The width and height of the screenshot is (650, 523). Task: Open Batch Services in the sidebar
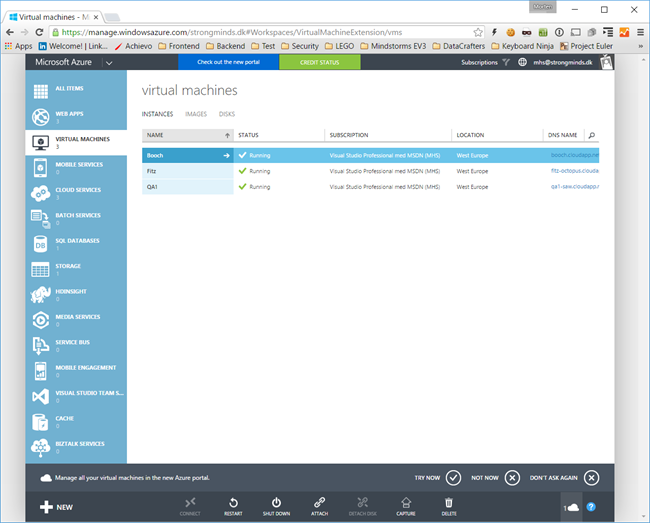(x=76, y=219)
